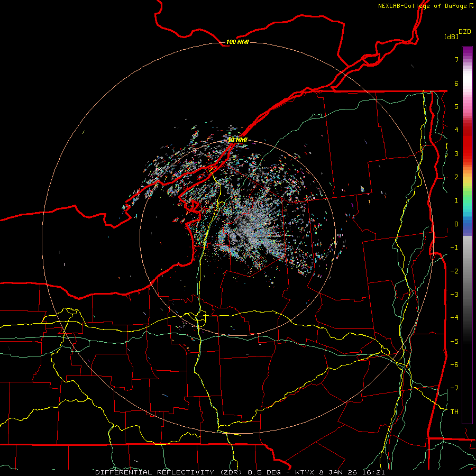
Task: Click the DIFFERENTIAL REFLECTIVITY (ZDR) product title
Action: 169,472
